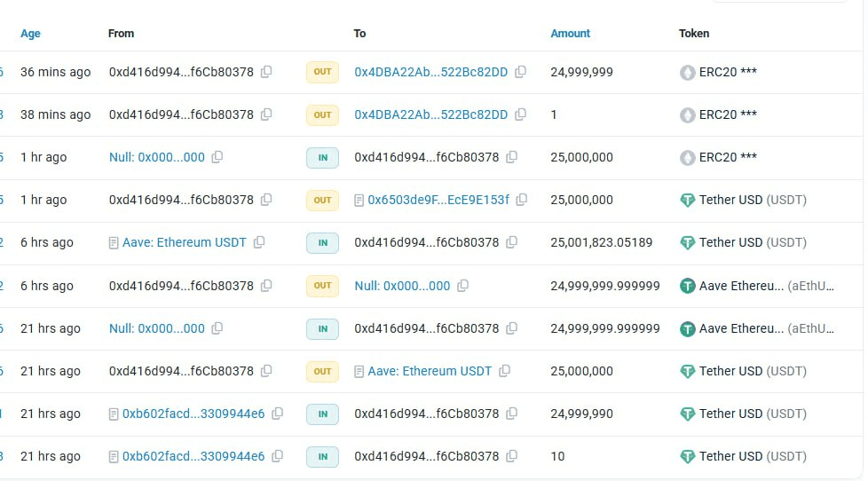Viewport: 868px width, 481px height.
Task: Open the 0x4DBA22Ab address in the 38 mins ago row
Action: [x=430, y=114]
